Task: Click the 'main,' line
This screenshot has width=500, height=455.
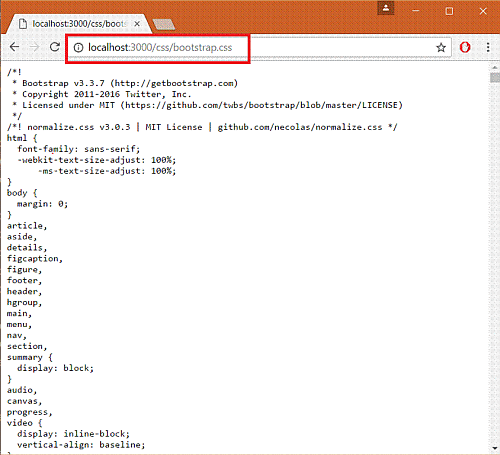Action: [x=19, y=314]
